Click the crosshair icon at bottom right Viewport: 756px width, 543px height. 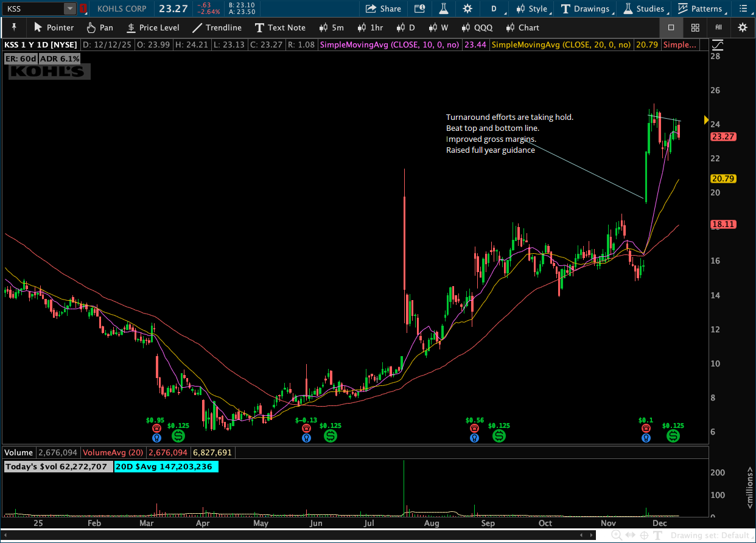click(x=645, y=535)
